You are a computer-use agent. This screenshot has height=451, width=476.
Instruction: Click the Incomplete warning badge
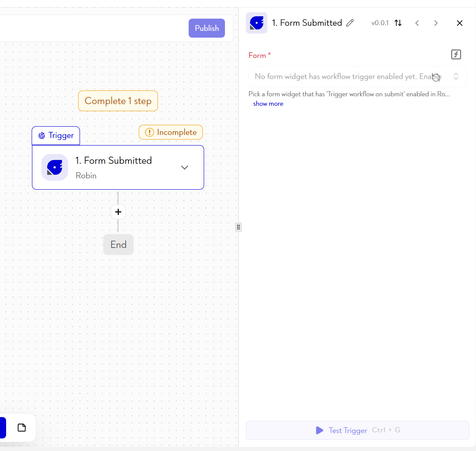coord(171,132)
